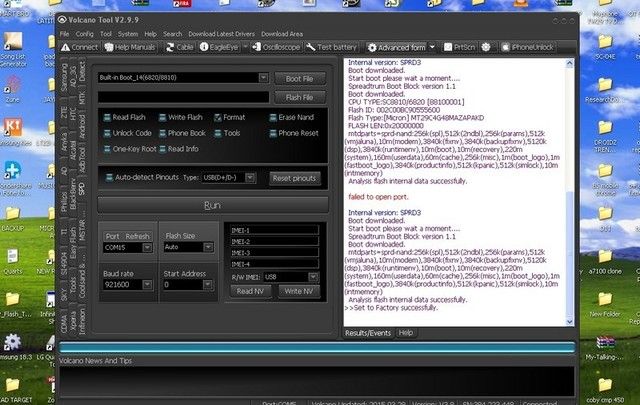Select the Read Flash option
640x405 pixels.
(124, 118)
